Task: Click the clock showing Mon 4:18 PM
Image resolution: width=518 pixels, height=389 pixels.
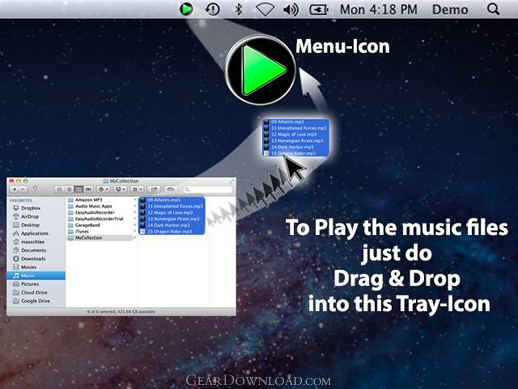Action: tap(379, 10)
